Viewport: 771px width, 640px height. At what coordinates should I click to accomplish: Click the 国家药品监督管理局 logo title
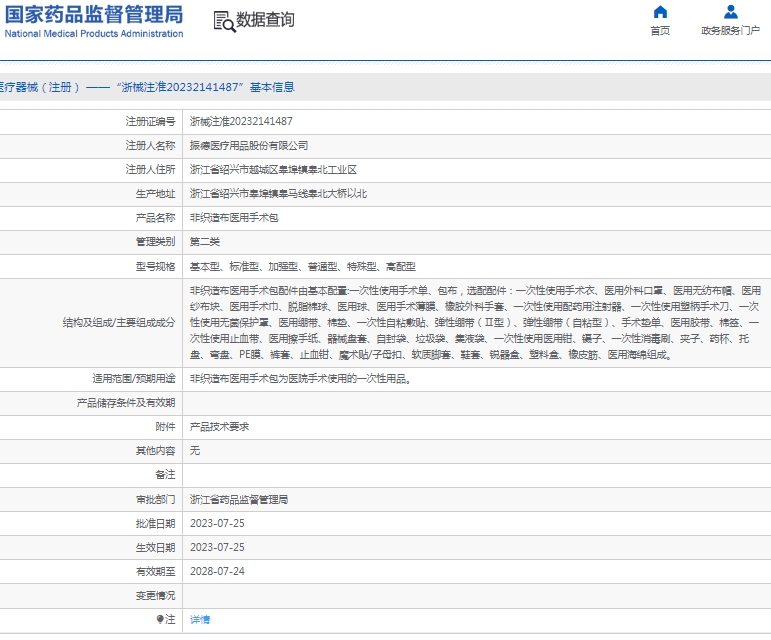pos(94,14)
